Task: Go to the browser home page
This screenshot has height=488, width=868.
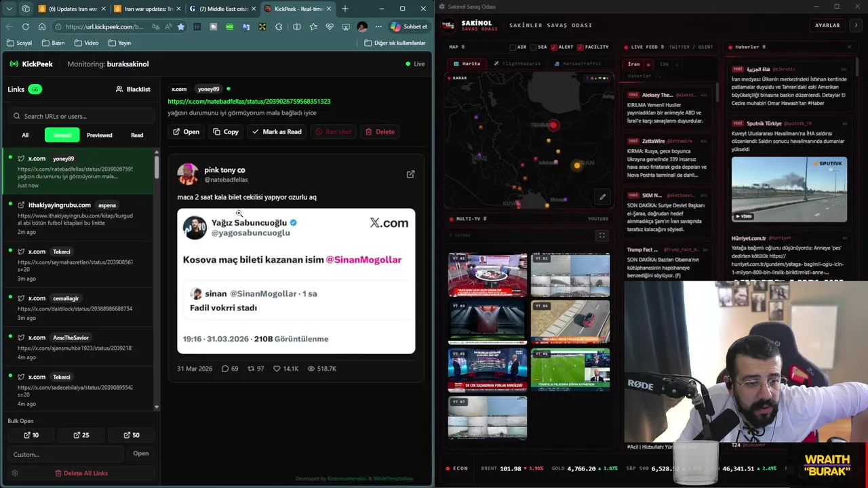Action: point(42,26)
